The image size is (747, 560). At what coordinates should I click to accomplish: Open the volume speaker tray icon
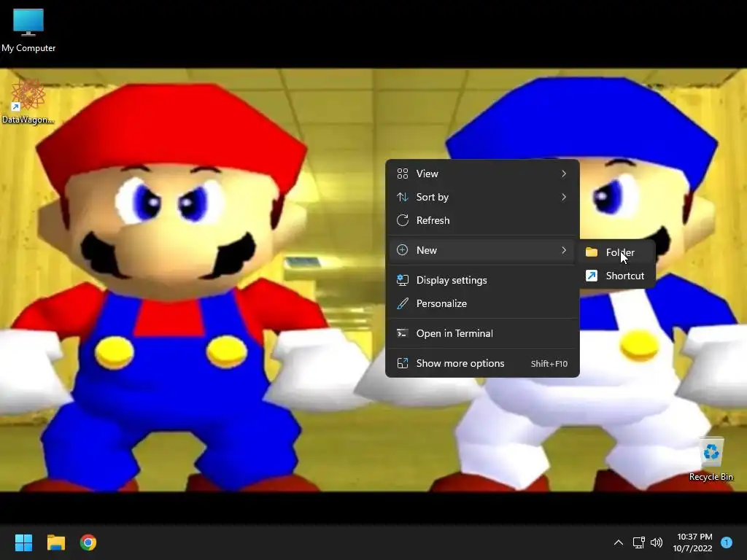tap(657, 542)
